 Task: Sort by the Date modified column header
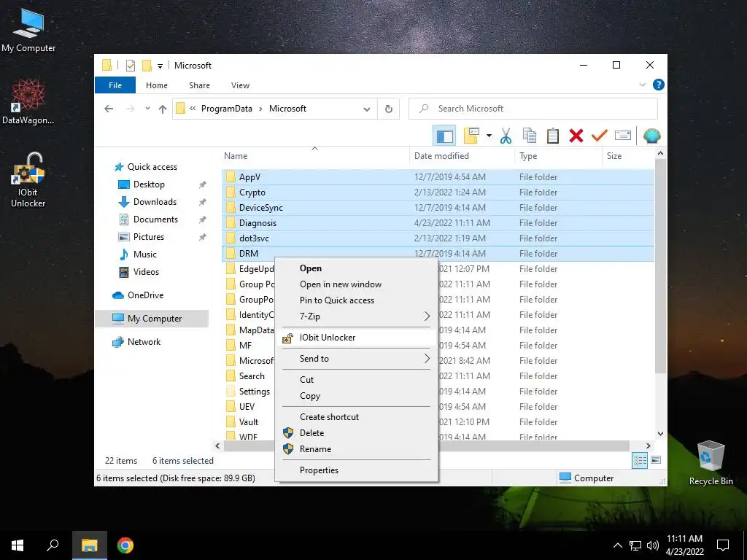pyautogui.click(x=462, y=156)
